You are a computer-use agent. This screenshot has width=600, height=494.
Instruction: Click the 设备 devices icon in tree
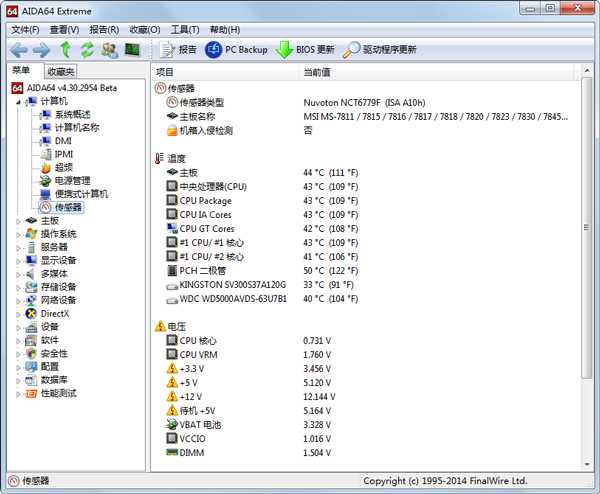[x=31, y=327]
